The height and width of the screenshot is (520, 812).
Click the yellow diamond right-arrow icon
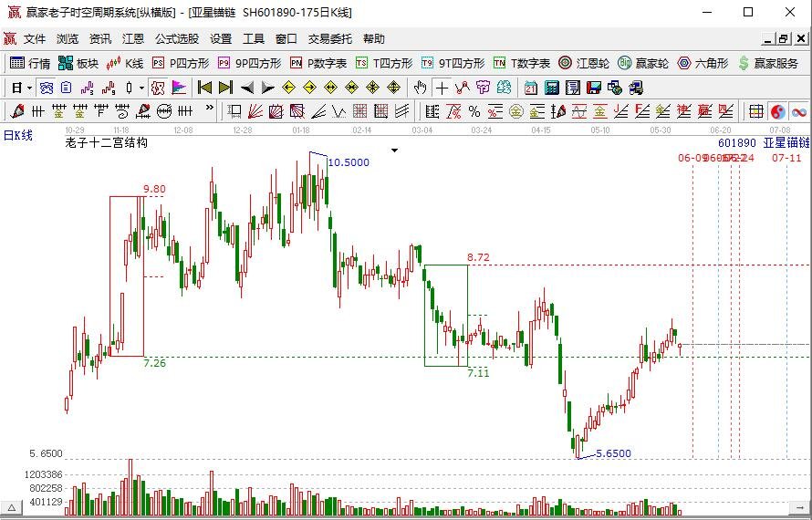(x=309, y=88)
